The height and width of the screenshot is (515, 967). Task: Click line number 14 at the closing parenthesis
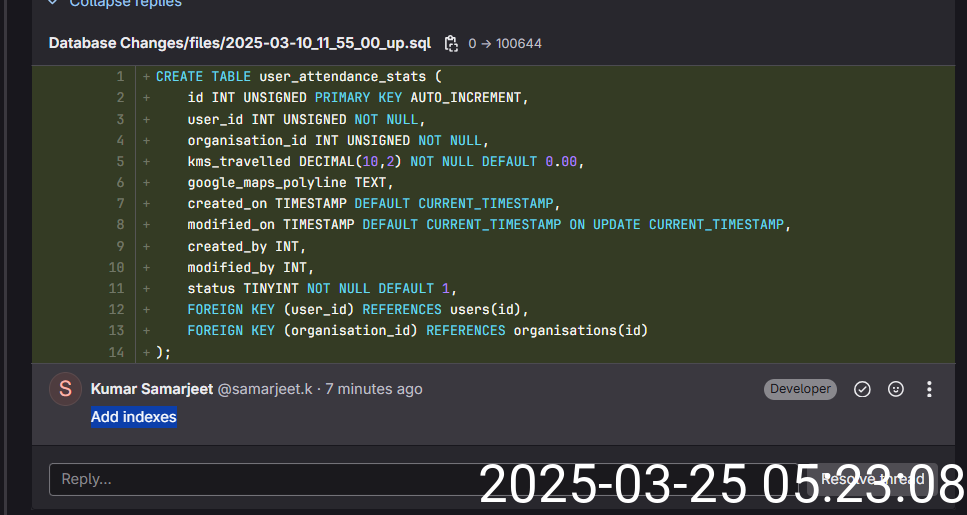point(117,352)
